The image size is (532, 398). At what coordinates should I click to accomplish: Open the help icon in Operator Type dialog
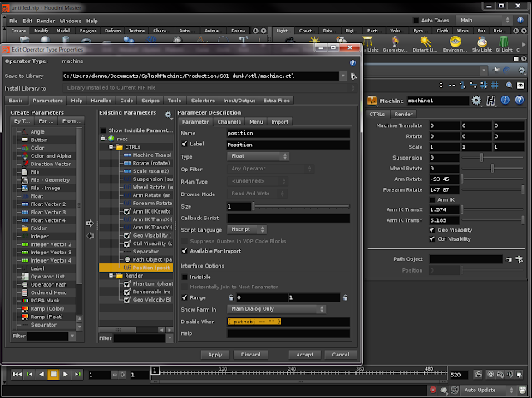coord(352,62)
